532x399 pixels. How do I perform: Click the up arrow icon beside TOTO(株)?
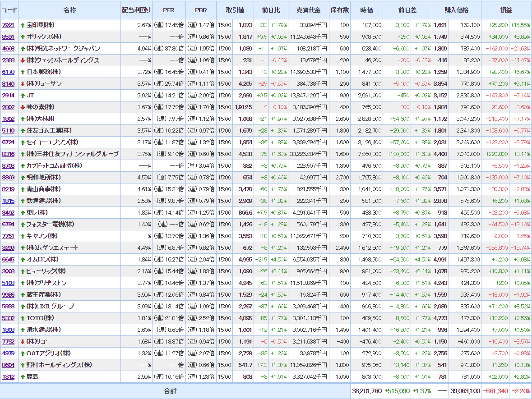click(23, 318)
